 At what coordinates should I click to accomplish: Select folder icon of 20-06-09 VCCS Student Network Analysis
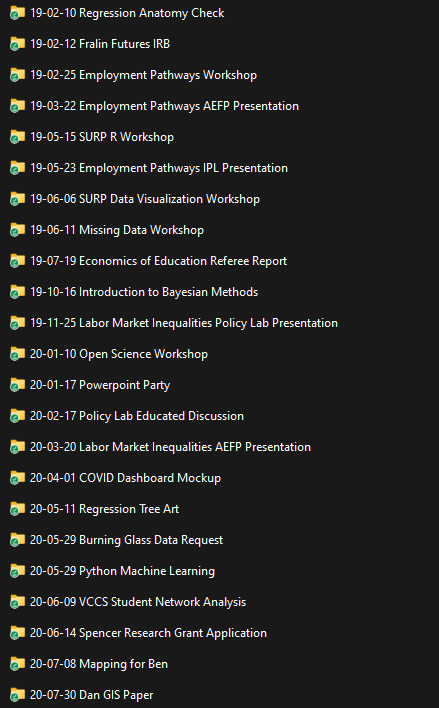[17, 602]
